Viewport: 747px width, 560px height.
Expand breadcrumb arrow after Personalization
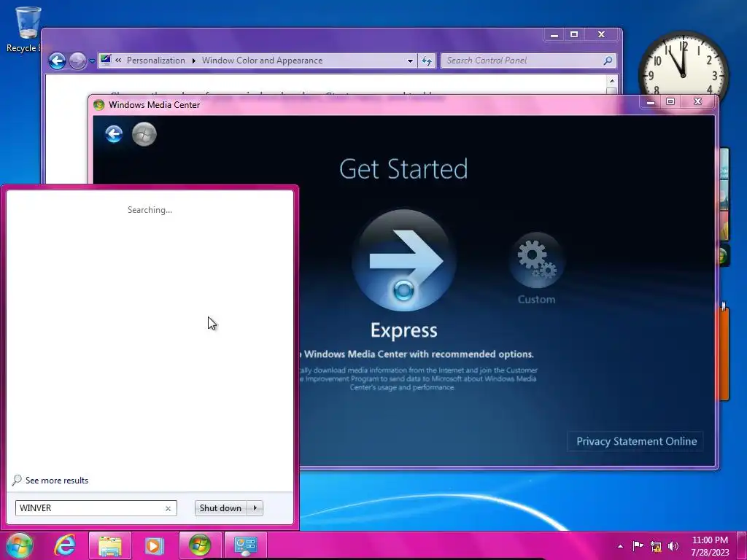[x=193, y=61]
